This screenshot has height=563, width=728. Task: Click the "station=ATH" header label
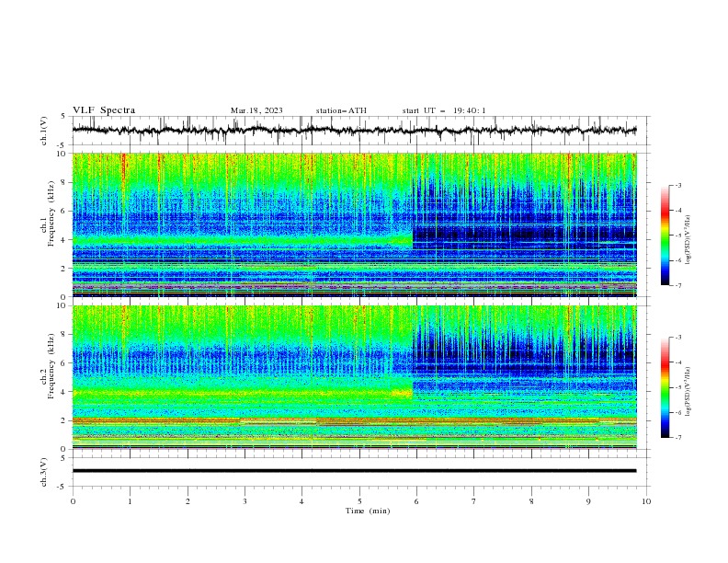[341, 110]
